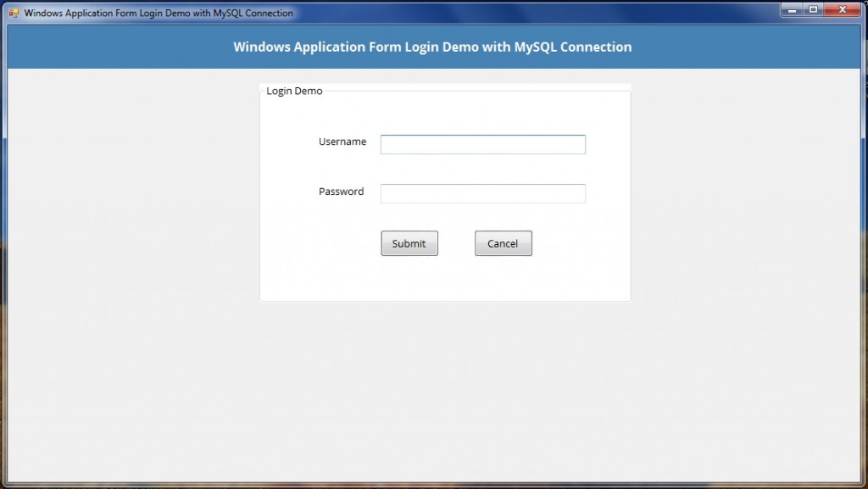This screenshot has height=489, width=868.
Task: Click the Cancel button
Action: click(x=503, y=243)
